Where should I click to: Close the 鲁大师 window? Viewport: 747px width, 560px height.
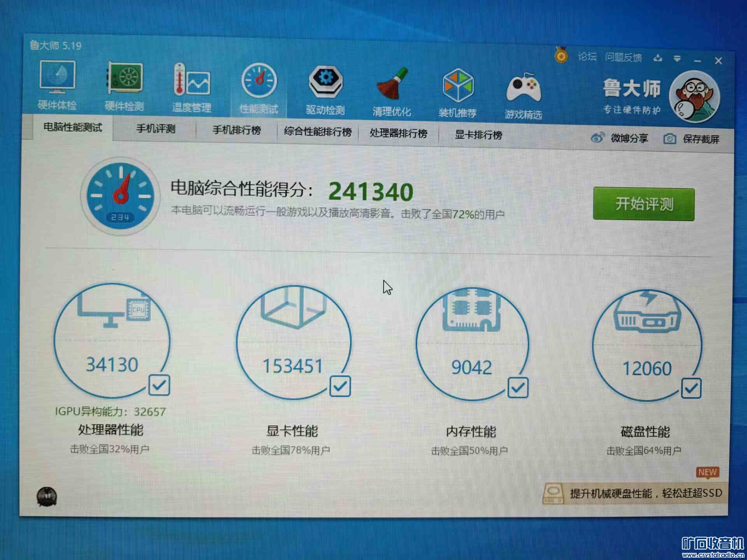coord(718,61)
